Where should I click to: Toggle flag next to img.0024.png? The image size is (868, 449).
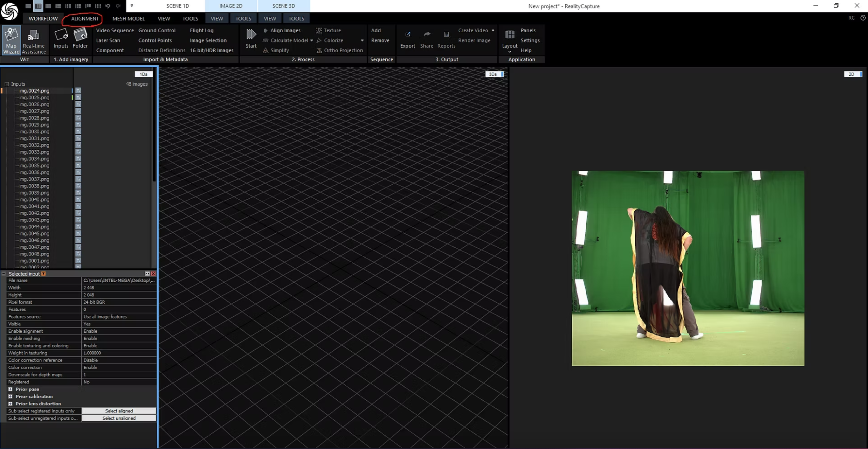[x=78, y=91]
